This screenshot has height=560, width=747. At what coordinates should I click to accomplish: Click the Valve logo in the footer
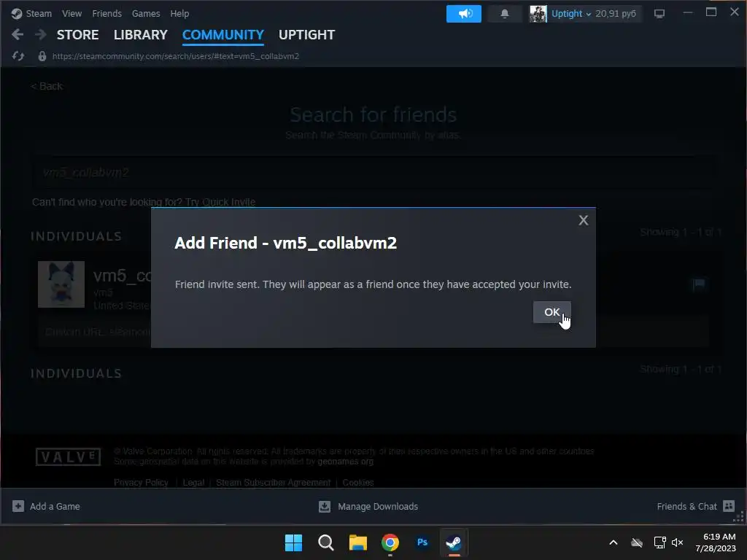coord(68,457)
